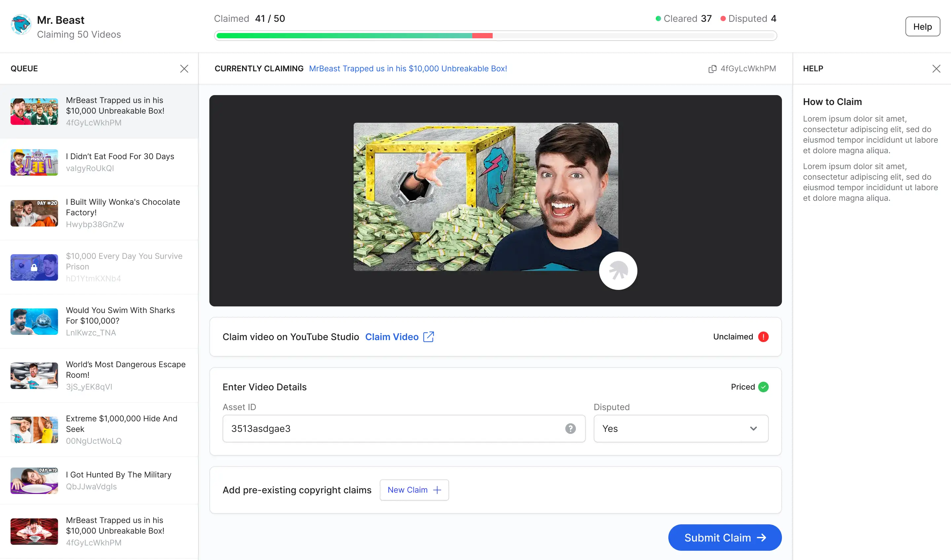Open the Help button in header
The height and width of the screenshot is (560, 951).
click(x=923, y=26)
